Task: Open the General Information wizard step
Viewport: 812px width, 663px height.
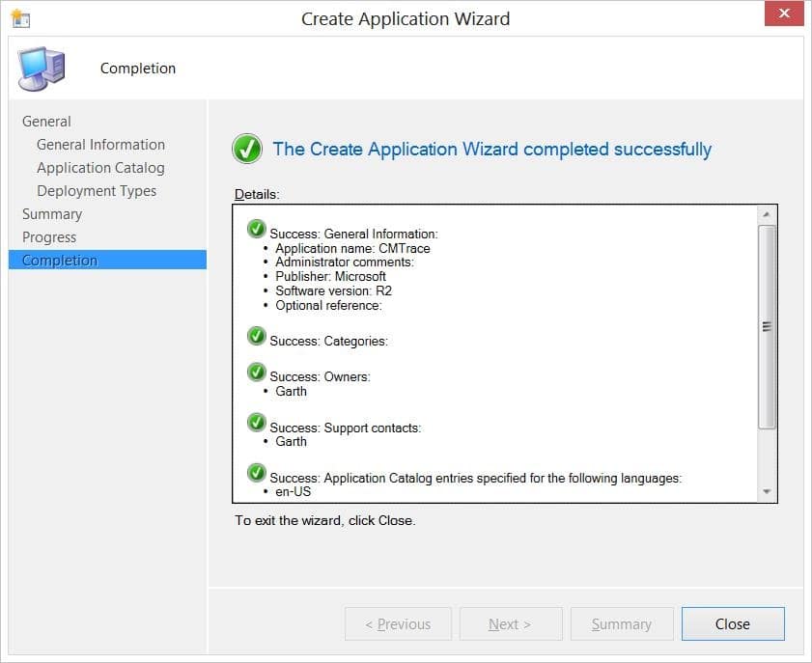Action: (100, 145)
